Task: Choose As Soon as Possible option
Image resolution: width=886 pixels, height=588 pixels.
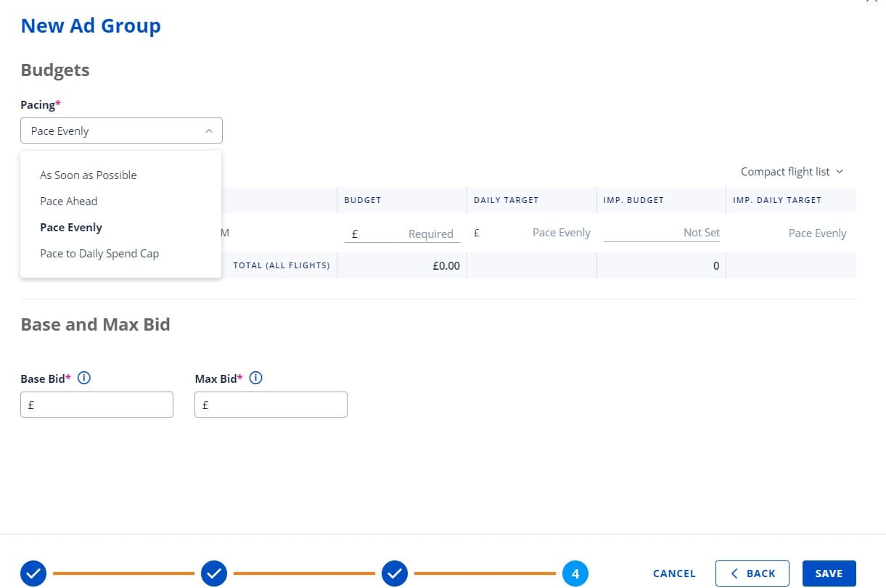Action: click(x=88, y=175)
